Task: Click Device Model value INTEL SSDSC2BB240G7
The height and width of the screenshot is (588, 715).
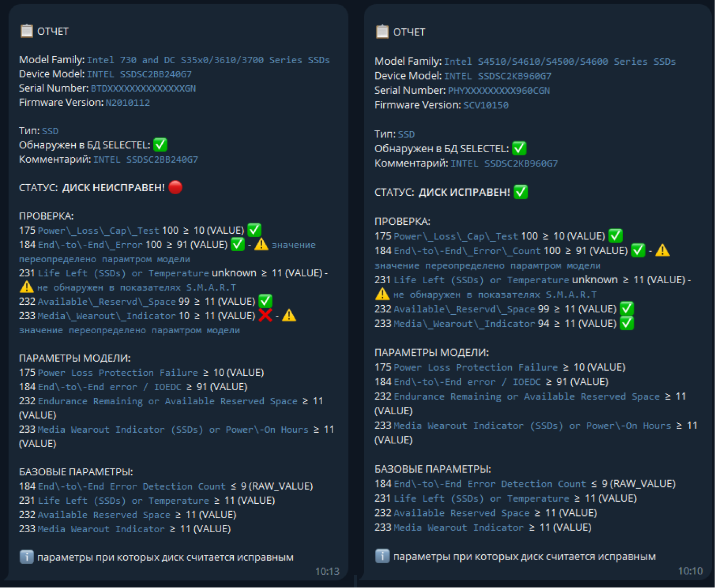Action: pos(140,74)
